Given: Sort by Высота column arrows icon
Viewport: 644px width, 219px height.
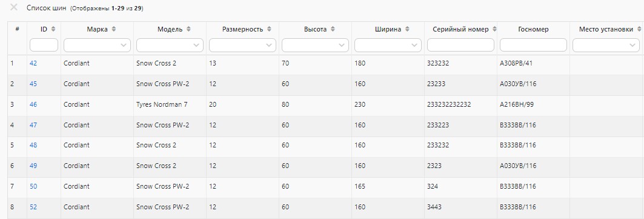Looking at the screenshot, I should tap(333, 29).
